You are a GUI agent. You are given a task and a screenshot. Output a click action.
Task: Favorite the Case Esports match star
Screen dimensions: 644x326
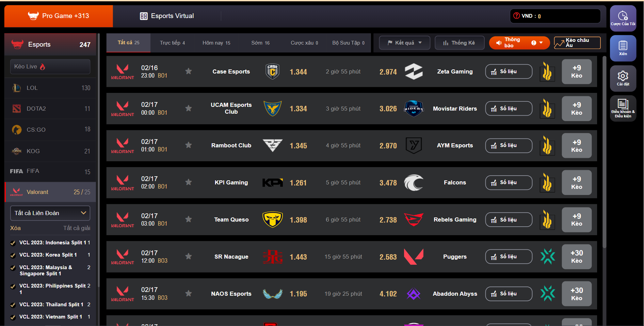tap(189, 71)
